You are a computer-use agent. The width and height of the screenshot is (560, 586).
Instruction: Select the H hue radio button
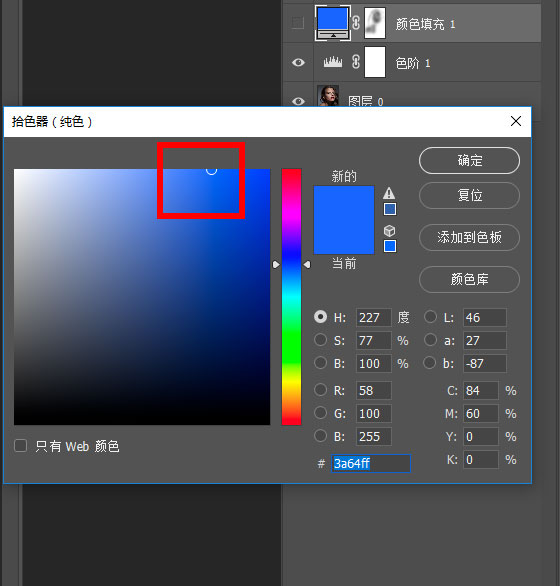[x=320, y=317]
